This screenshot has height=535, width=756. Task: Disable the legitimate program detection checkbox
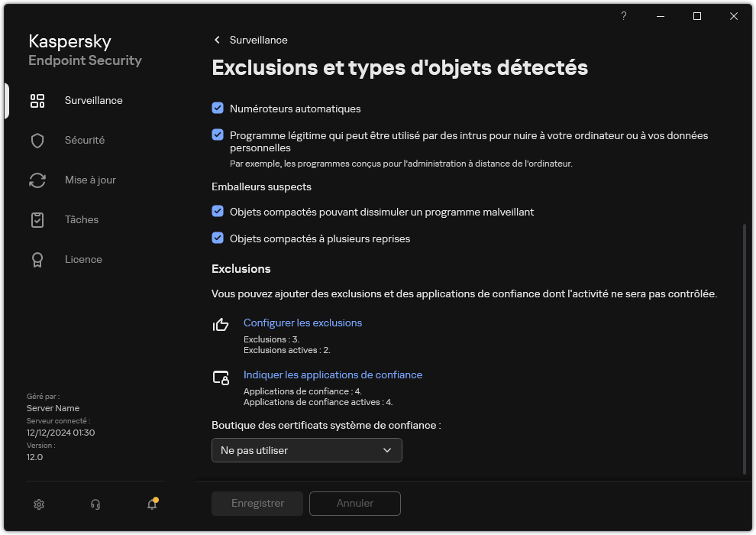217,135
